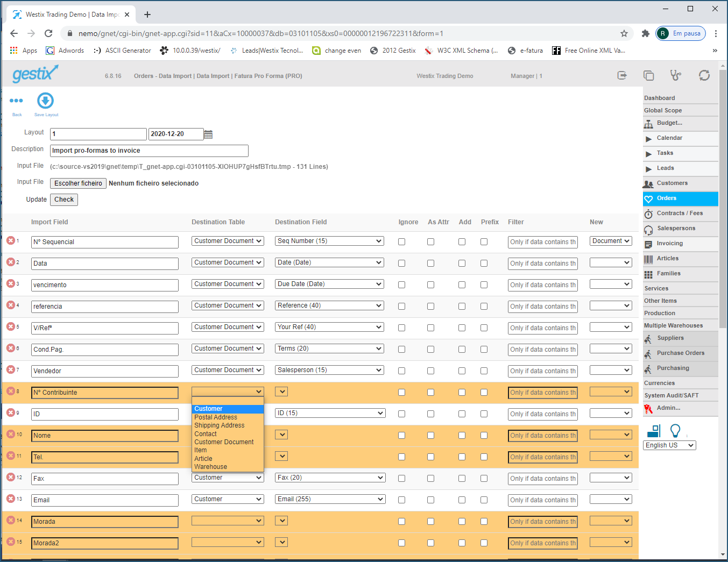This screenshot has height=562, width=728.
Task: Check the Ignore box for Data row
Action: 401,264
